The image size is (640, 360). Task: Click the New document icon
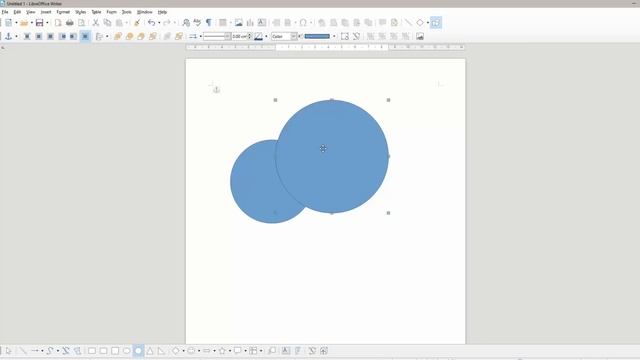click(x=9, y=23)
